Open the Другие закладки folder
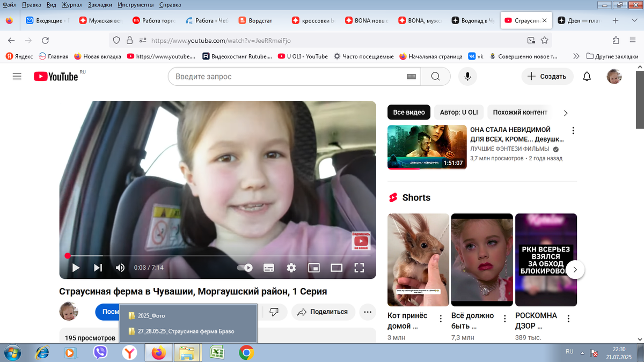Viewport: 644px width, 362px height. click(x=612, y=56)
